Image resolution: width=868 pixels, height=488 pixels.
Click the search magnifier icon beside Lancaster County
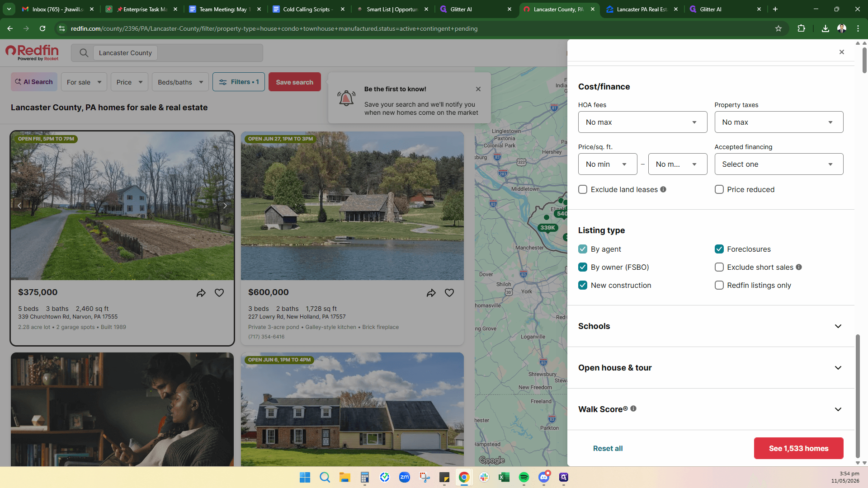click(x=84, y=53)
